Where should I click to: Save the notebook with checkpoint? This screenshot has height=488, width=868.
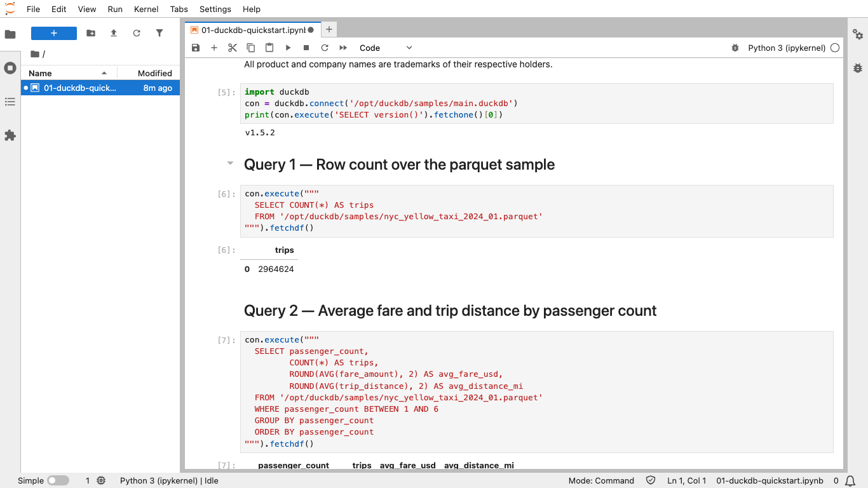pyautogui.click(x=196, y=48)
